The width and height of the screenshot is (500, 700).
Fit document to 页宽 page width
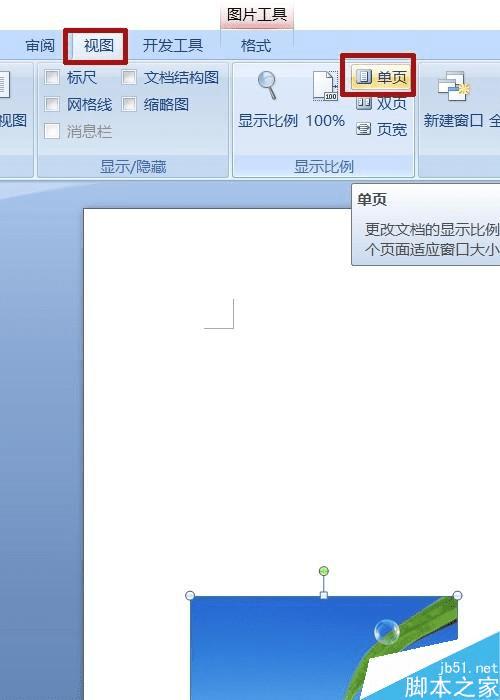point(382,129)
